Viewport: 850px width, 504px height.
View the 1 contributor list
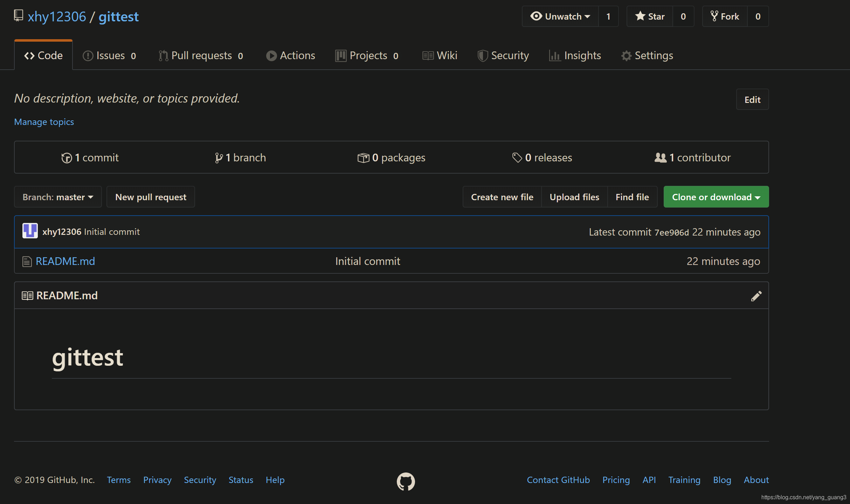pyautogui.click(x=692, y=157)
